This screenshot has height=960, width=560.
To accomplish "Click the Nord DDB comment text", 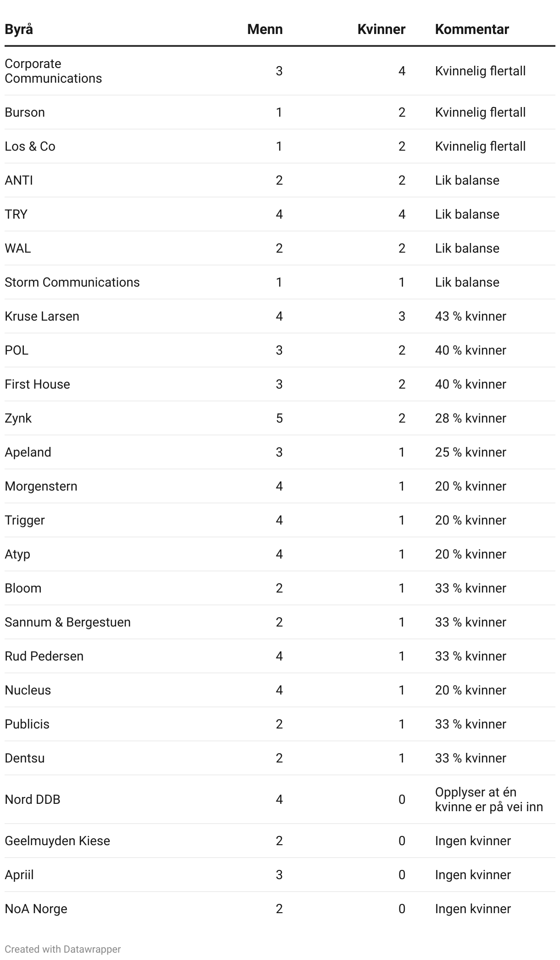I will pos(489,799).
